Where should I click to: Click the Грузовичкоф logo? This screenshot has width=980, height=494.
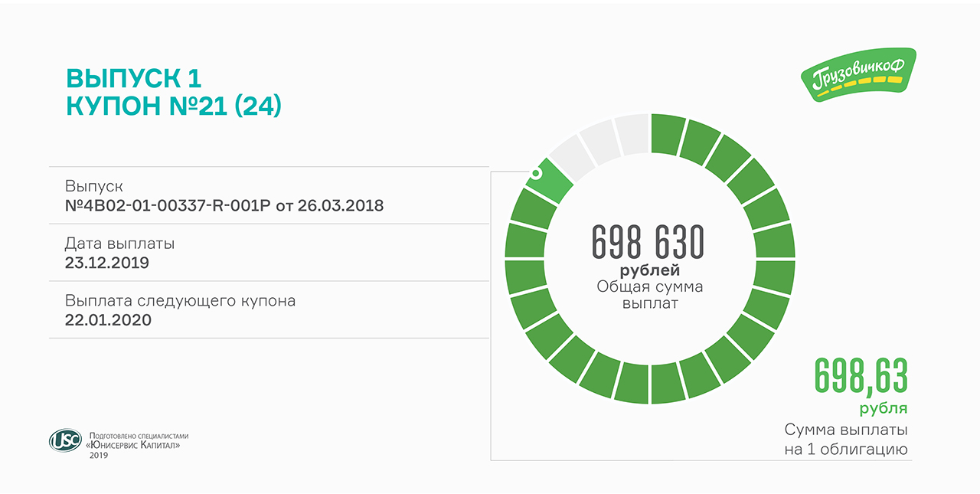857,75
